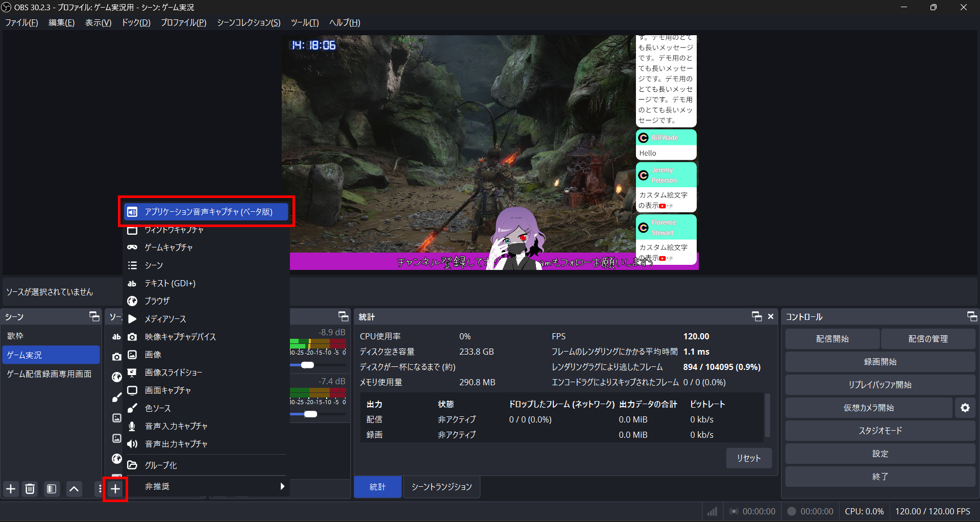This screenshot has height=522, width=980.
Task: Choose メディアソース from the menu
Action: 206,319
